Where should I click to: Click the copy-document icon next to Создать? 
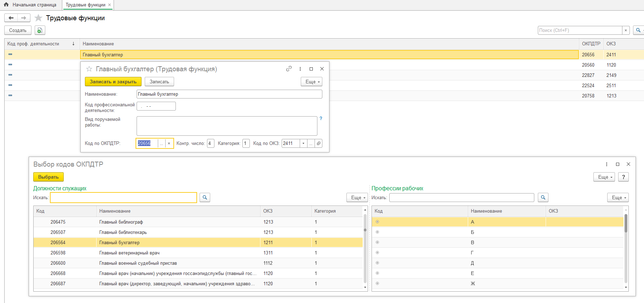[40, 30]
